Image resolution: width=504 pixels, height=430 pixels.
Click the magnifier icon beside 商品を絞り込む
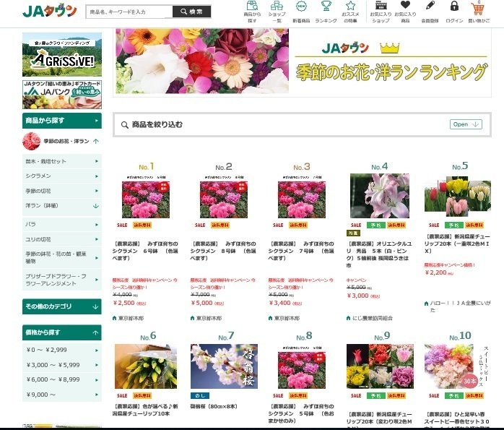[x=125, y=125]
